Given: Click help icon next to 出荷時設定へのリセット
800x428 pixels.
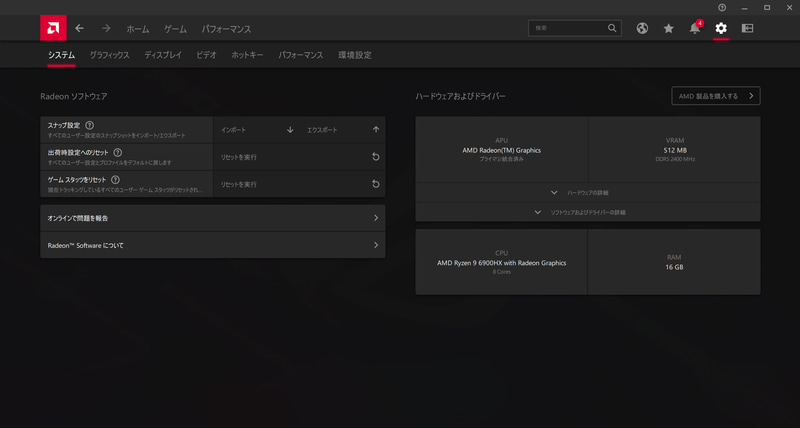Looking at the screenshot, I should [x=118, y=152].
